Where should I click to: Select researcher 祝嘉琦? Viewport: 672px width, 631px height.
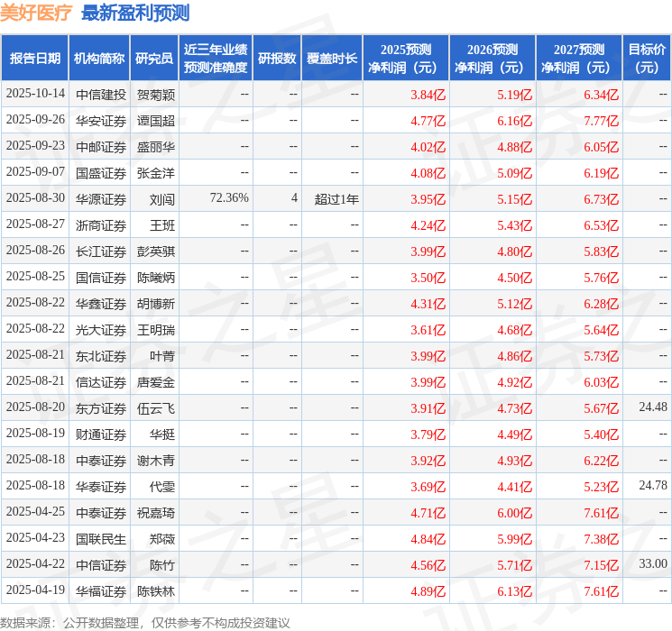click(x=156, y=513)
